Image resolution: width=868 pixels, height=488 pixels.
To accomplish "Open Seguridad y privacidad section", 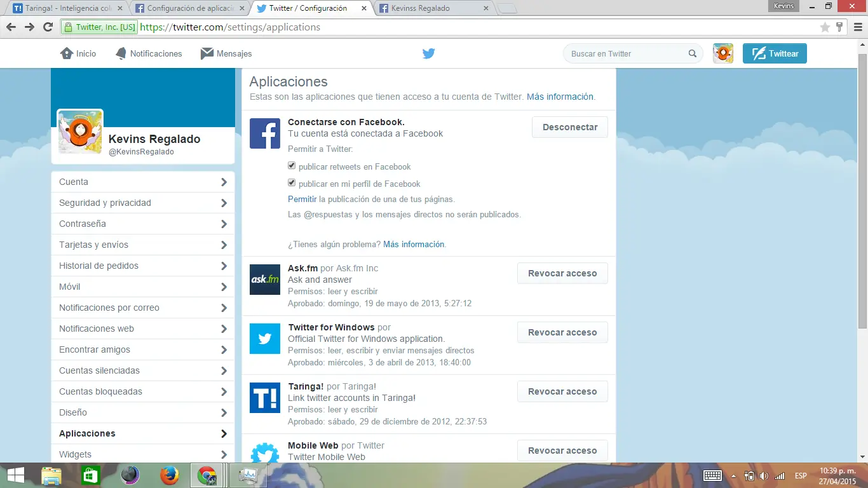I will [x=143, y=203].
